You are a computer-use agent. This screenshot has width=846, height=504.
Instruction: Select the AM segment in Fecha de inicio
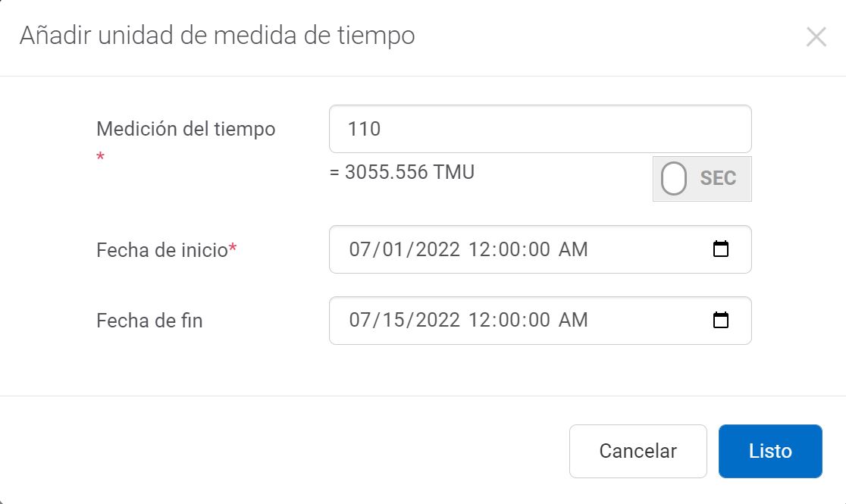(x=573, y=249)
